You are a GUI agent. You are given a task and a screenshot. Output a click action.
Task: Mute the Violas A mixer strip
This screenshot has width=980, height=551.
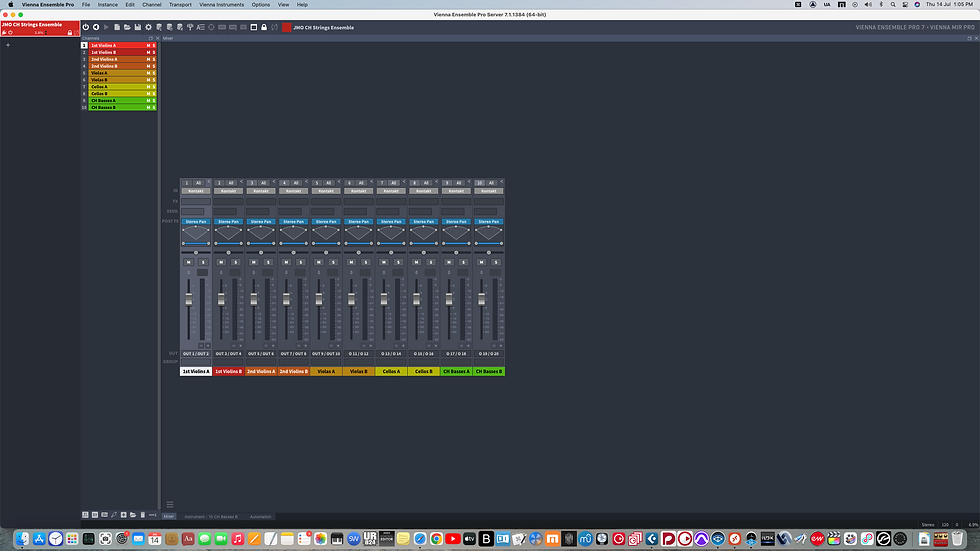[x=319, y=262]
